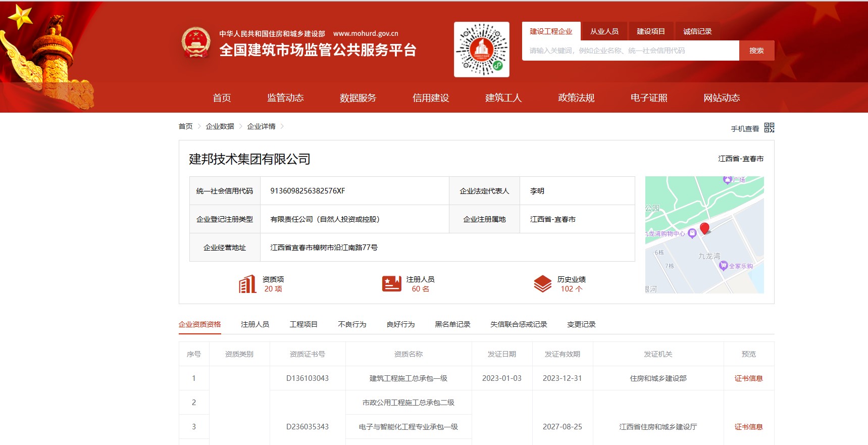This screenshot has width=868, height=445.
Task: Select the 从业人员 search tab
Action: [x=604, y=31]
